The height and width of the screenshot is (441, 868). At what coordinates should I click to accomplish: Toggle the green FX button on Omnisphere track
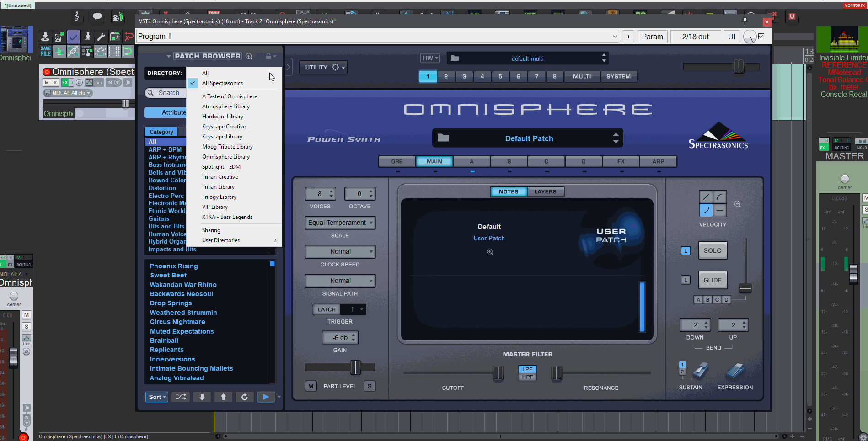click(65, 83)
